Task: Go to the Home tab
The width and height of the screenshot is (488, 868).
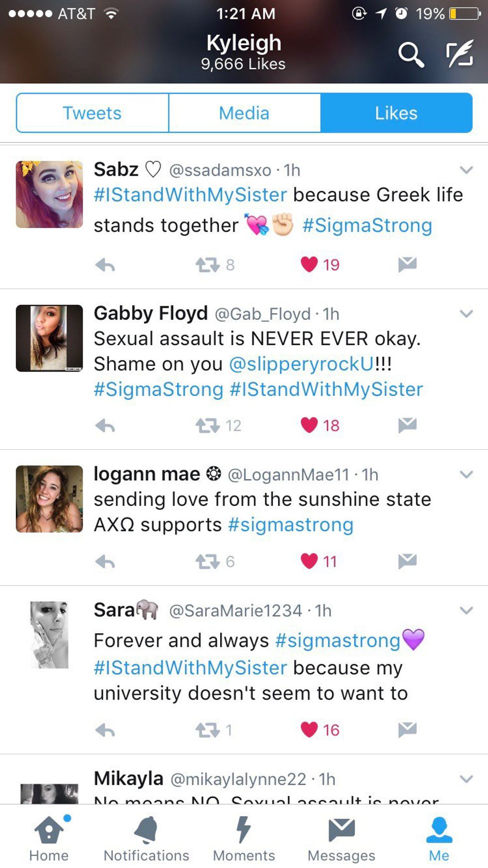Action: pos(49,839)
